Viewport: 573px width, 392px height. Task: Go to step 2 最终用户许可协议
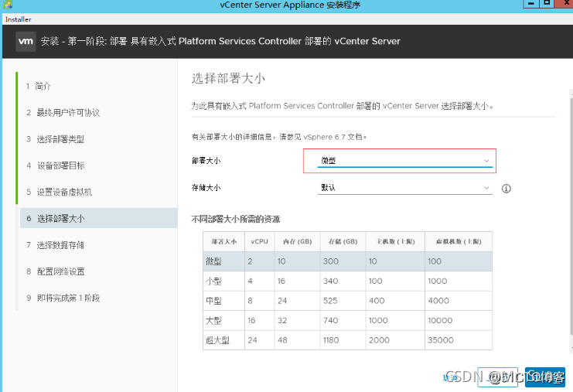pos(63,113)
